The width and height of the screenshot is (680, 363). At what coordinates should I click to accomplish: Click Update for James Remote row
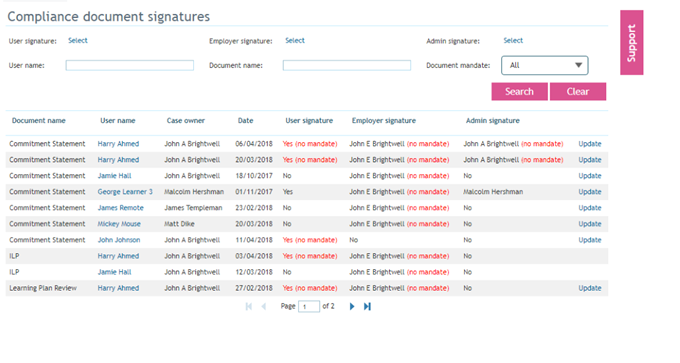pyautogui.click(x=590, y=208)
